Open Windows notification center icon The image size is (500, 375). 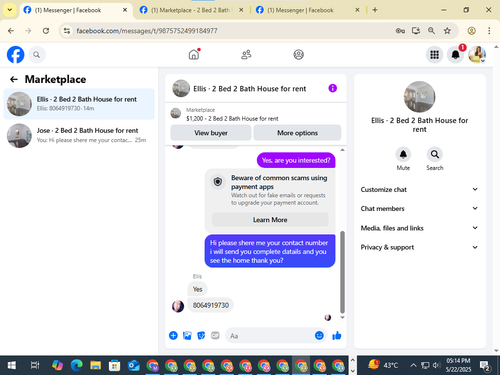484,366
